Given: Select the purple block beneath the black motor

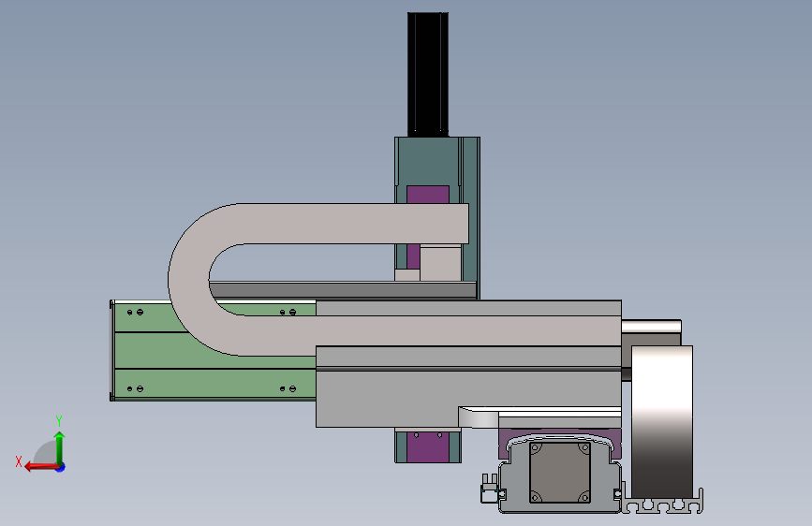Looking at the screenshot, I should tap(428, 195).
